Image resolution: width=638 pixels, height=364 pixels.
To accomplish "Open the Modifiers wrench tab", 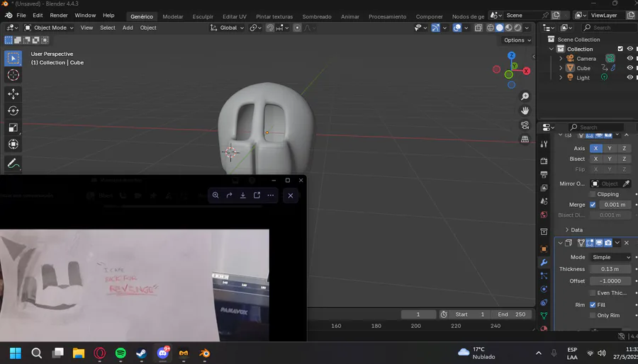I will coord(544,263).
